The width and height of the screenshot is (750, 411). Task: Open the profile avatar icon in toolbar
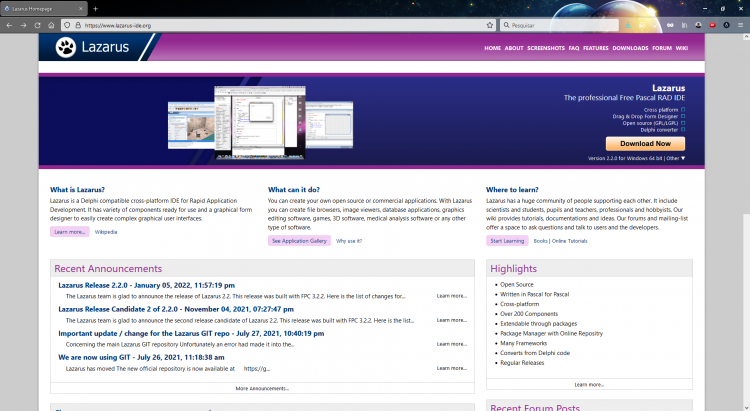tap(698, 25)
